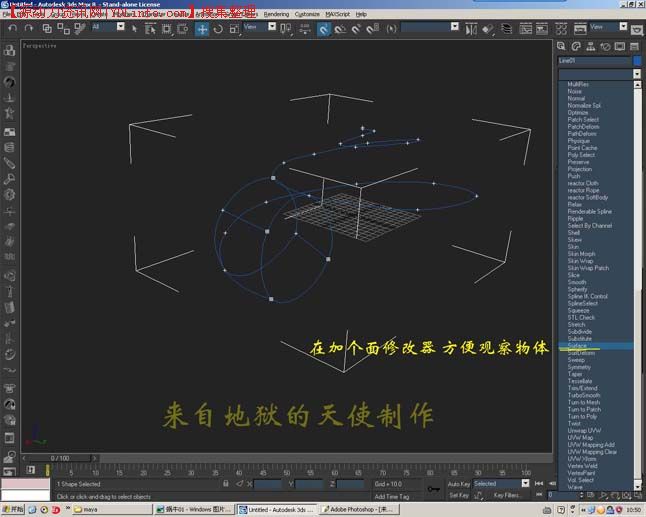The height and width of the screenshot is (517, 646).
Task: Open the Utilities command panel tab
Action: click(x=635, y=46)
